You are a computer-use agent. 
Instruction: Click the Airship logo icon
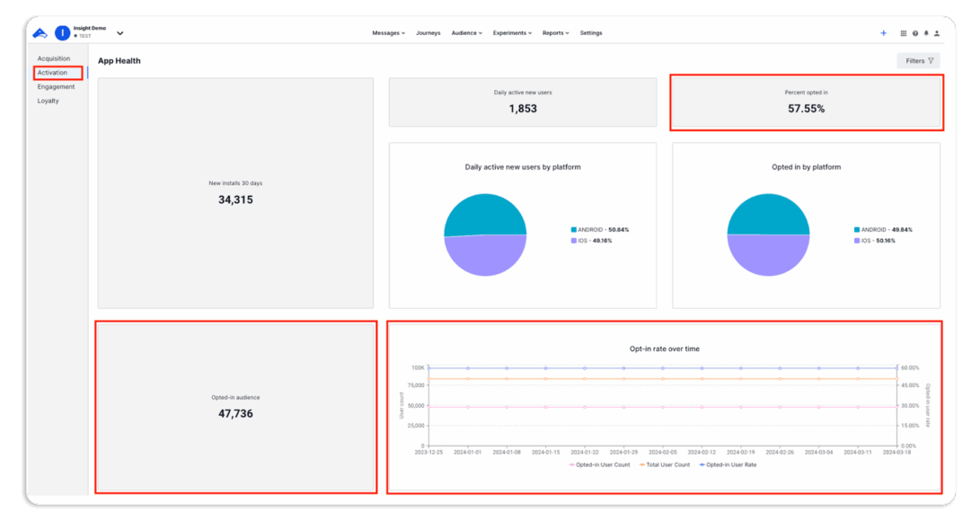pyautogui.click(x=40, y=33)
